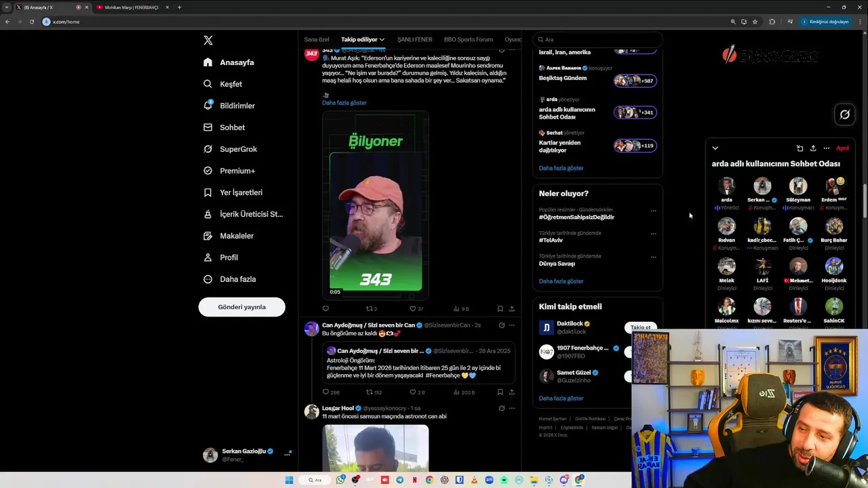Show more trends under Dünya Savaşı
868x488 pixels.
point(561,281)
